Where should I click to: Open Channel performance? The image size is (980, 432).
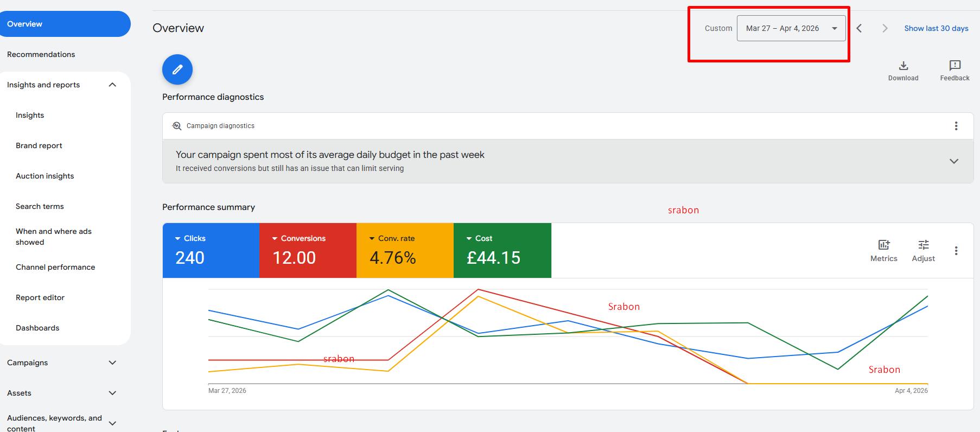coord(55,267)
